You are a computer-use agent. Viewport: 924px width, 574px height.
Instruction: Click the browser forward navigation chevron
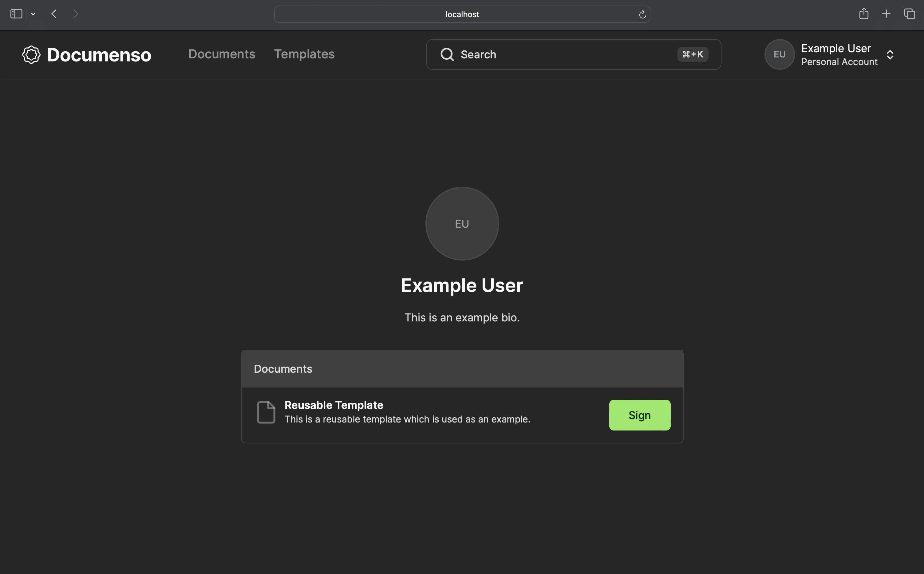[x=75, y=14]
